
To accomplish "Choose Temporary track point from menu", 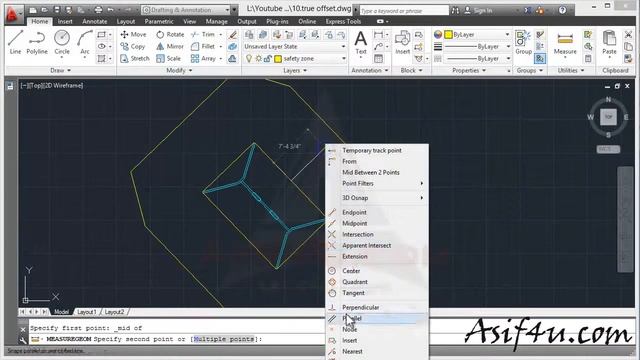I will point(377,151).
